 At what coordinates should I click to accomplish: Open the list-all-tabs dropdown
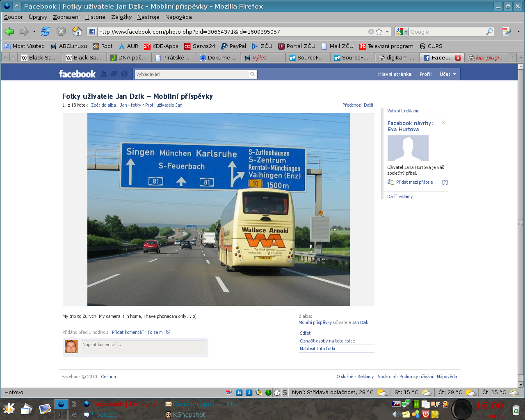(x=520, y=58)
